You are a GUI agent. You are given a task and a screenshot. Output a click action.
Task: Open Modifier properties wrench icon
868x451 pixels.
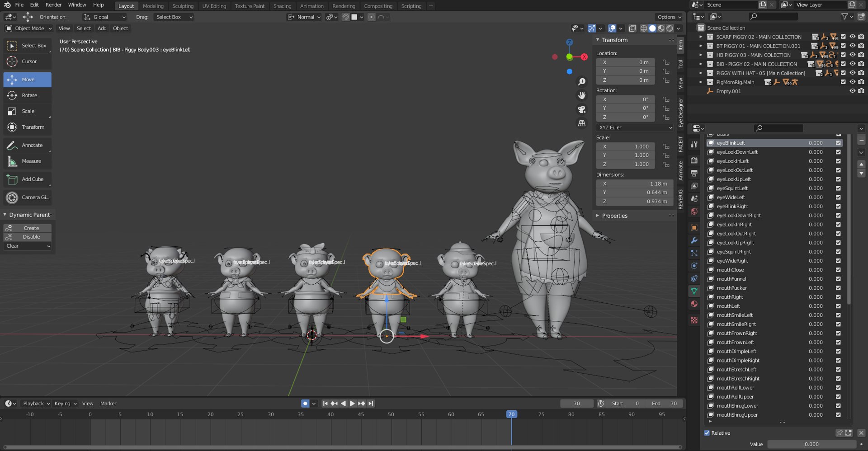tap(694, 240)
